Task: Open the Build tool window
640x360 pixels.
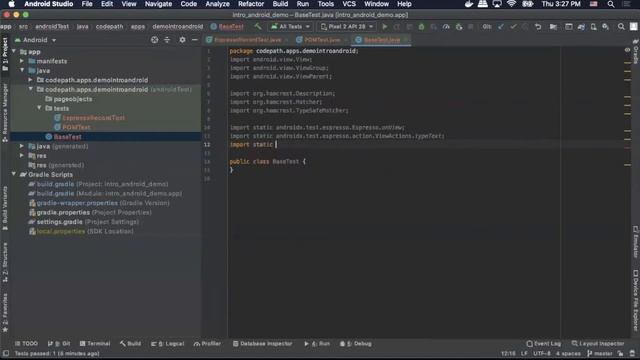Action: pyautogui.click(x=131, y=344)
